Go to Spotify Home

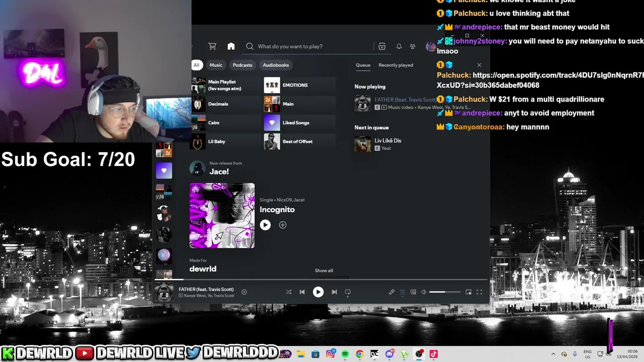(x=231, y=46)
